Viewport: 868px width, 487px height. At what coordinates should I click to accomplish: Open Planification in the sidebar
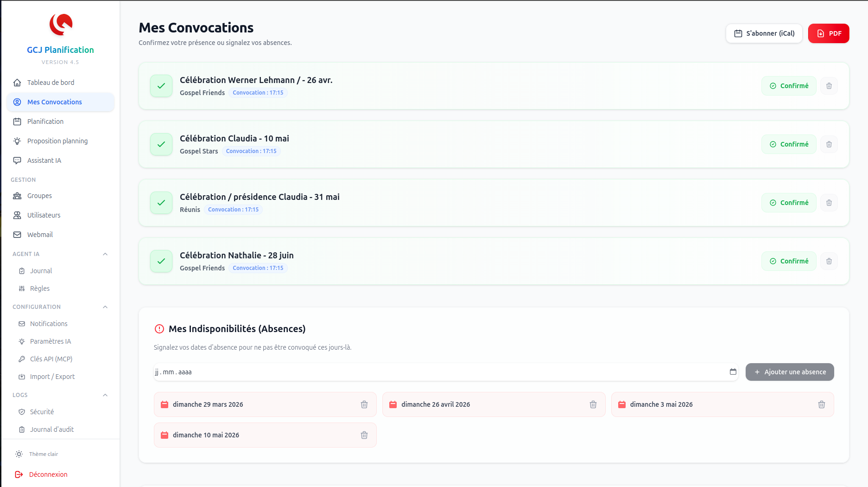(45, 122)
